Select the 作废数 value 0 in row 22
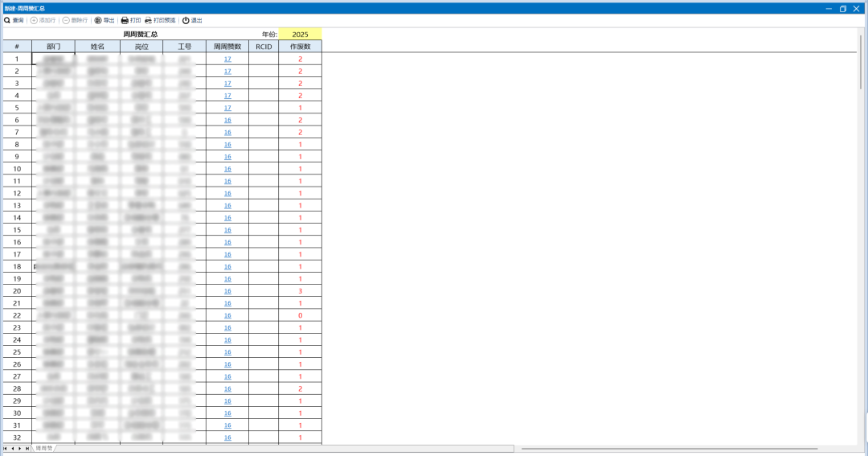The image size is (868, 456). point(300,315)
